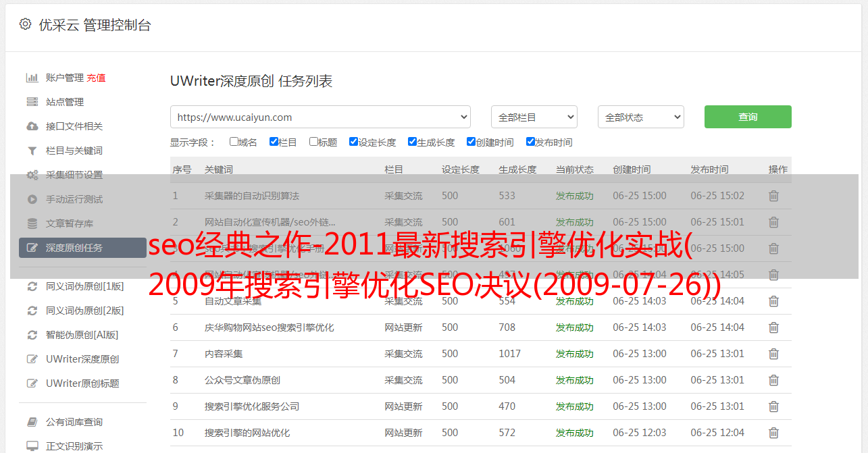Click keyword 搜索引擎优化服务公司

pos(252,406)
